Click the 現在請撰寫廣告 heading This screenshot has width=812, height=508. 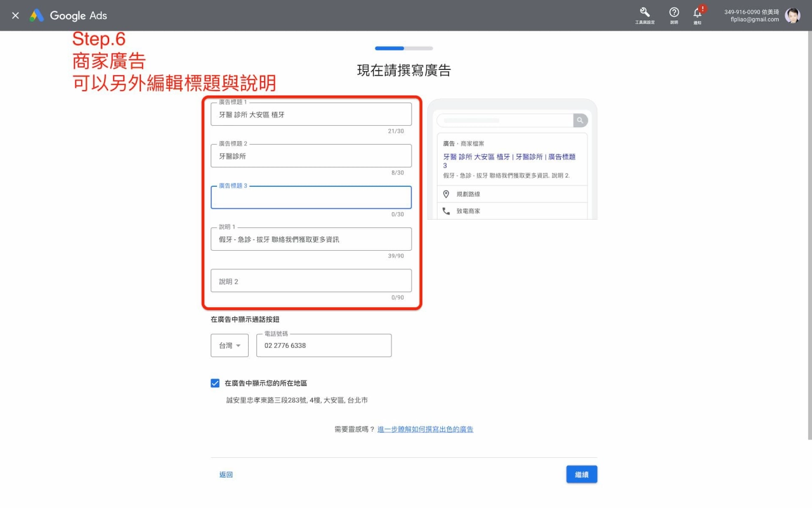(404, 70)
